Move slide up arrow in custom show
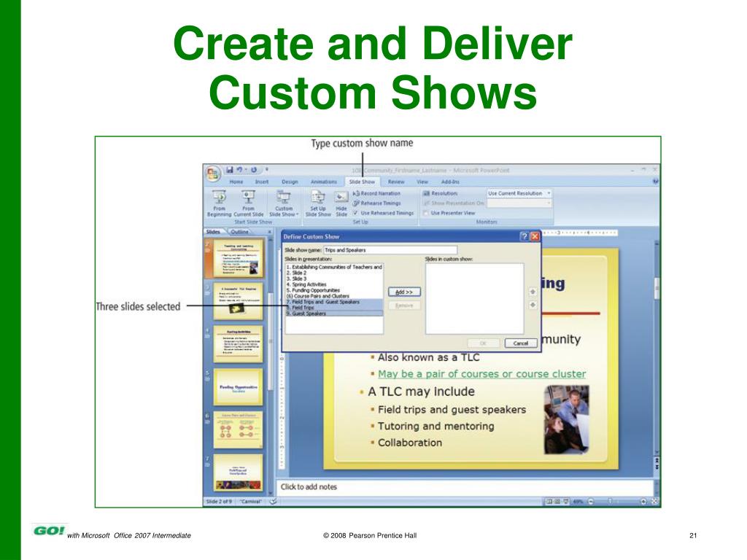Viewport: 747px width, 560px height. [533, 292]
